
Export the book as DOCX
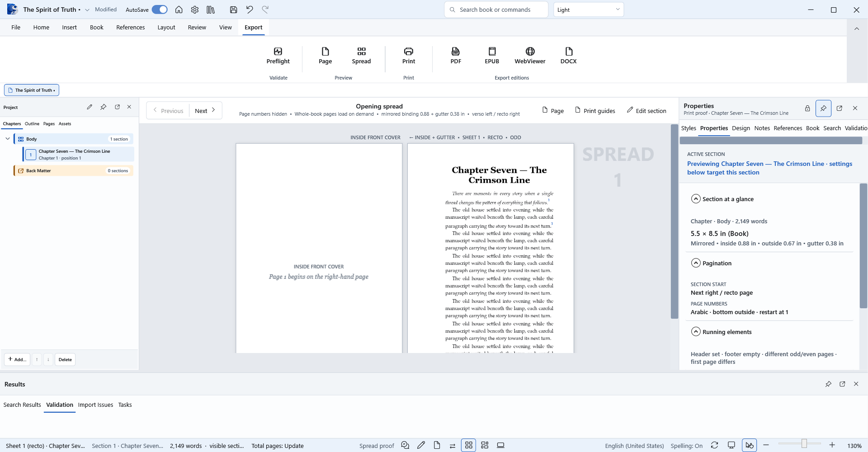point(568,56)
